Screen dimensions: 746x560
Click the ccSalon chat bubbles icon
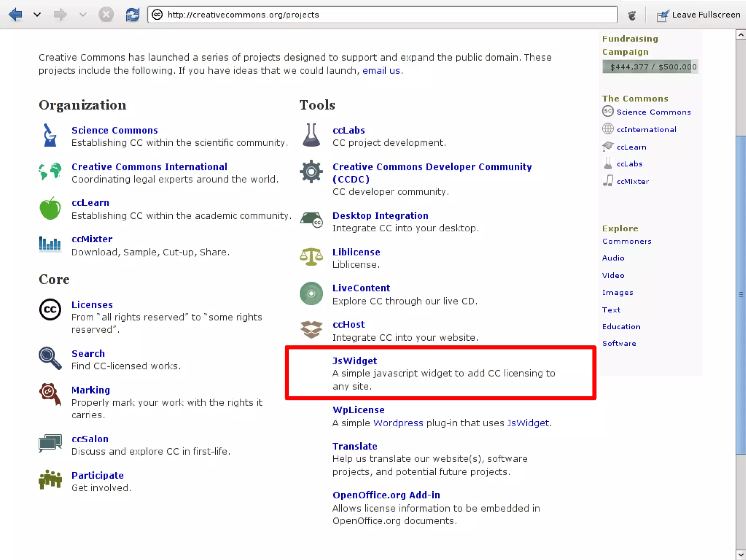tap(50, 443)
